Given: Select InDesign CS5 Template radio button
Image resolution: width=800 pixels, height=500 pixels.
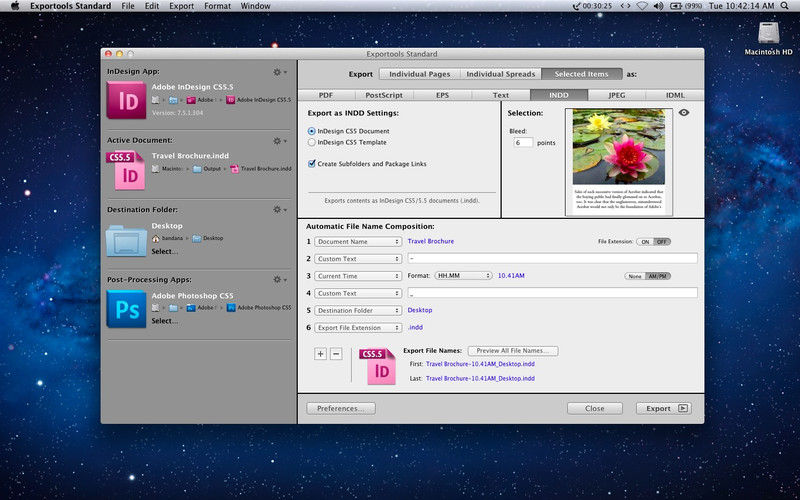Looking at the screenshot, I should pyautogui.click(x=312, y=142).
